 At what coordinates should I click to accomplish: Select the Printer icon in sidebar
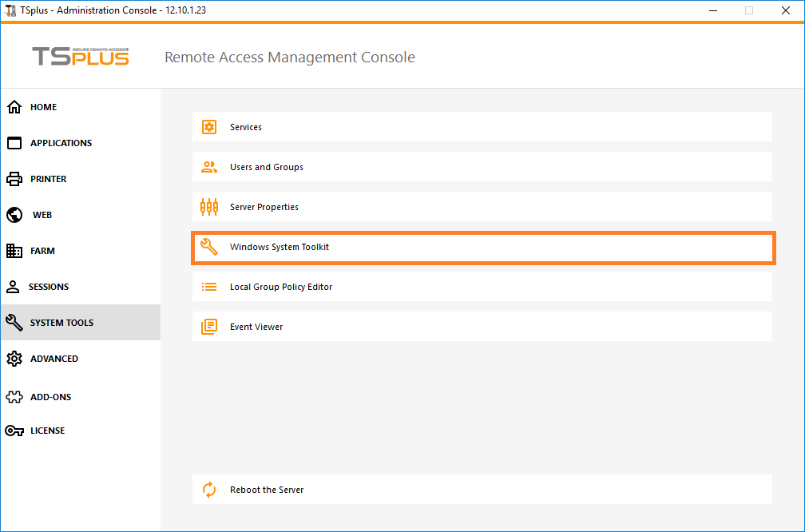coord(14,179)
